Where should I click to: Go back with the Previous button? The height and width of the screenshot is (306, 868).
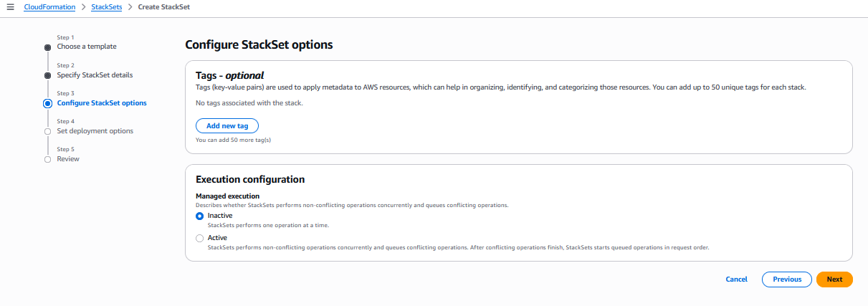click(x=786, y=279)
